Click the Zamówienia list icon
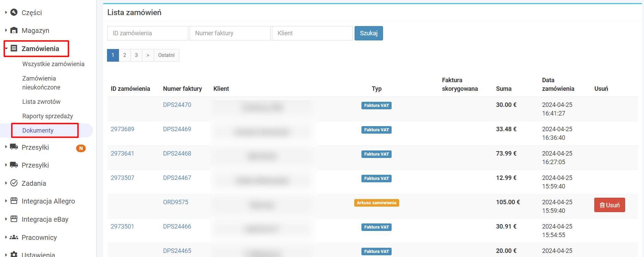Screen dimensions: 644x257 click(14, 48)
